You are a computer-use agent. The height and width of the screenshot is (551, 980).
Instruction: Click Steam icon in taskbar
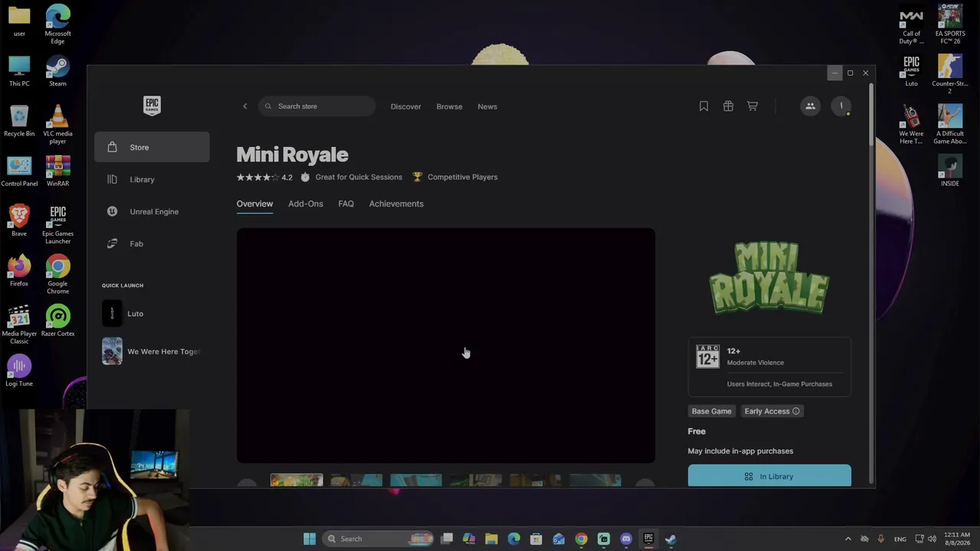point(671,539)
